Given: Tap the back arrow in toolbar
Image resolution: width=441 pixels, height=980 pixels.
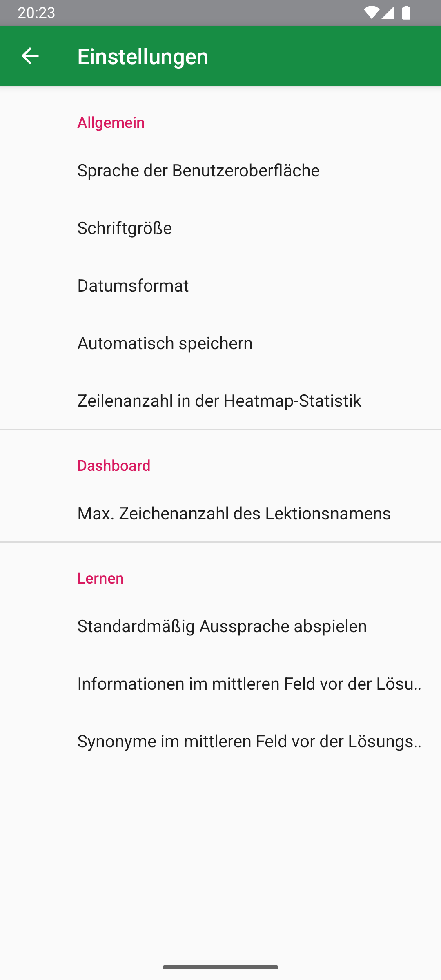Looking at the screenshot, I should coord(30,56).
